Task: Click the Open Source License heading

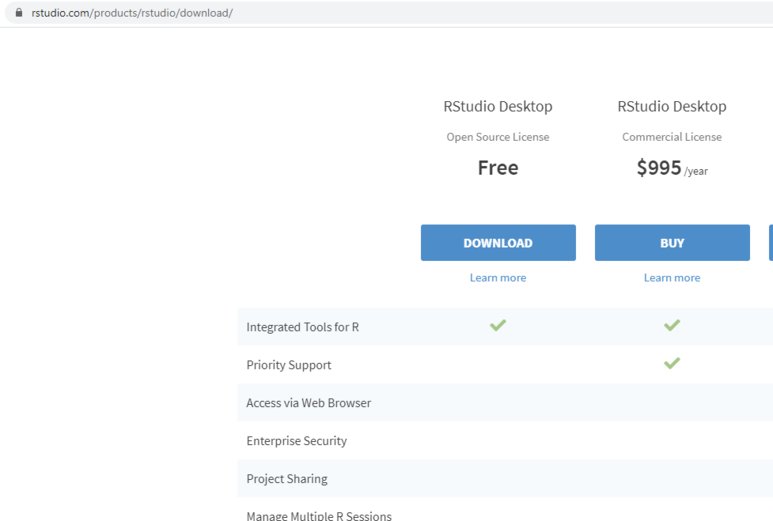Action: tap(498, 137)
